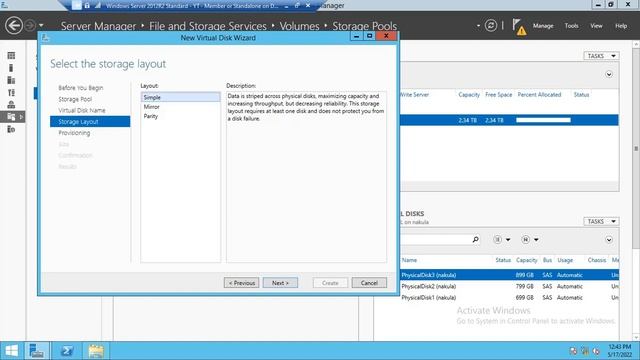Open the list-view options dropdown in Physical Disks
This screenshot has height=360, width=640.
click(502, 240)
